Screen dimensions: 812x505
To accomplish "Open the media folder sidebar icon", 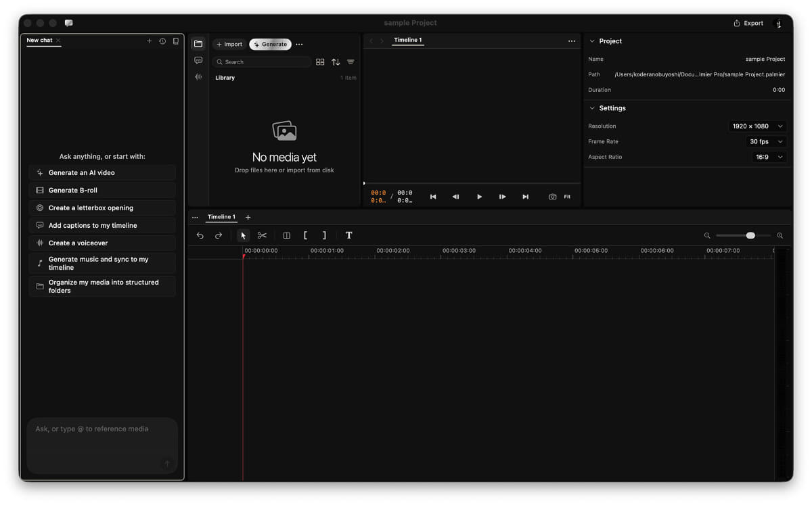I will click(198, 44).
